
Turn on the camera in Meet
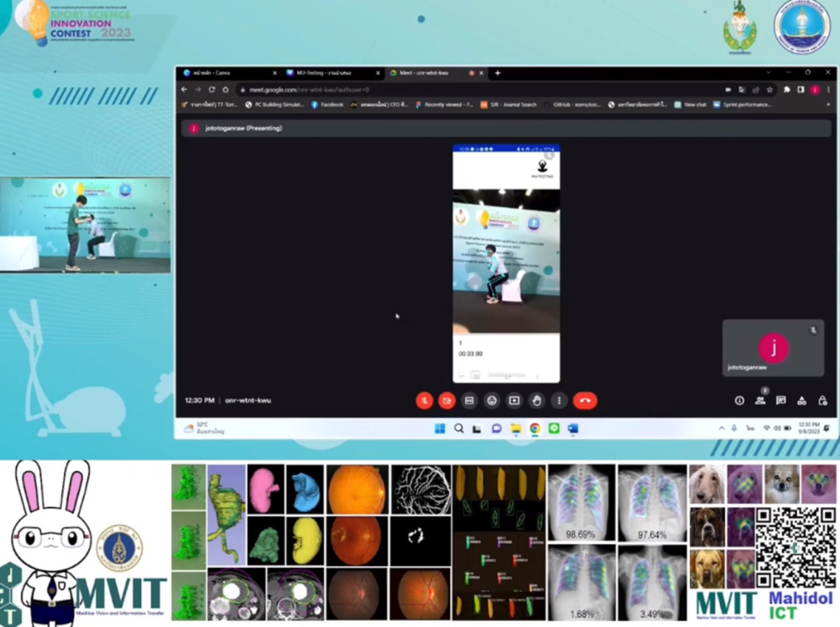pyautogui.click(x=447, y=401)
